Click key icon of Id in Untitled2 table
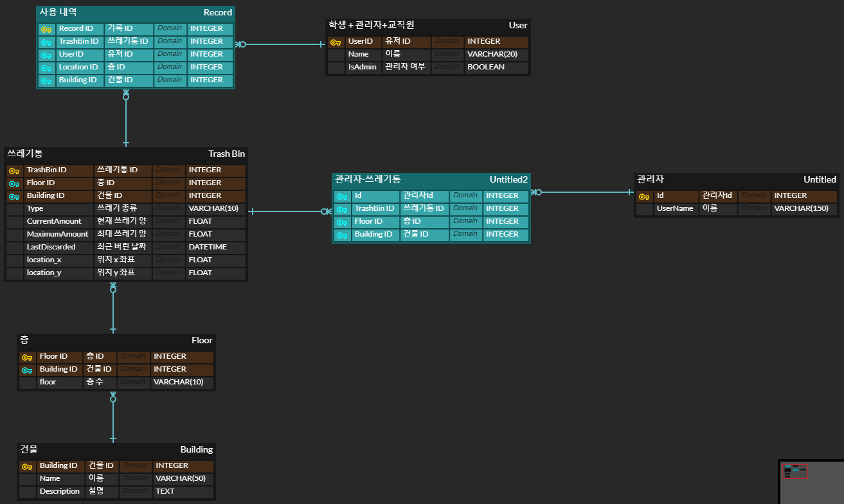The width and height of the screenshot is (844, 504). [x=342, y=197]
